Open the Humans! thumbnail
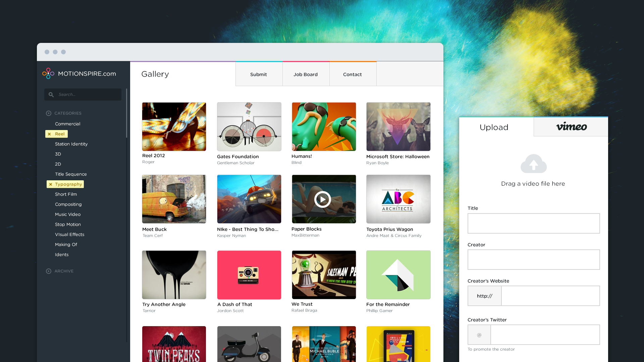Viewport: 644px width, 362px height. pyautogui.click(x=324, y=127)
